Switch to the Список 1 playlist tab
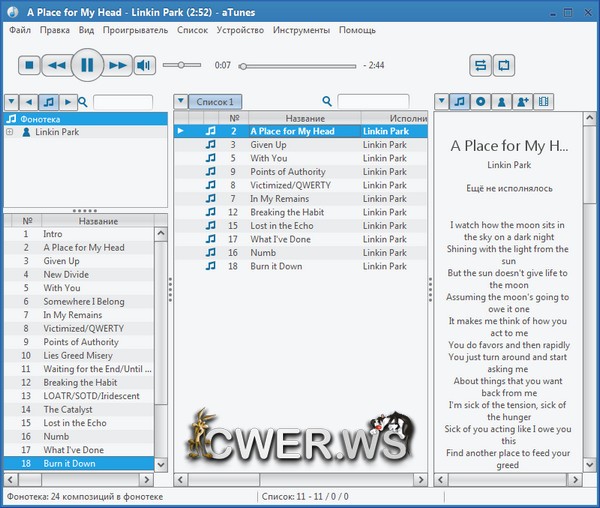600x508 pixels. (215, 101)
